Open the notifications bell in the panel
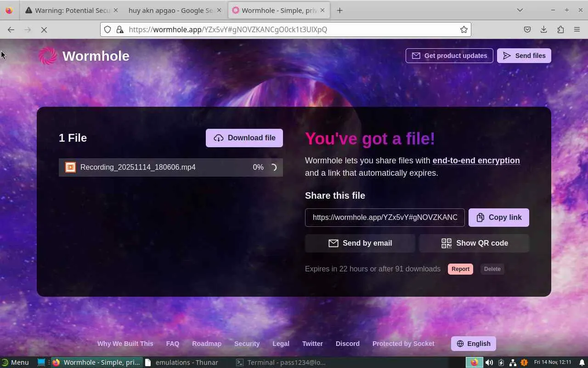 [582, 362]
